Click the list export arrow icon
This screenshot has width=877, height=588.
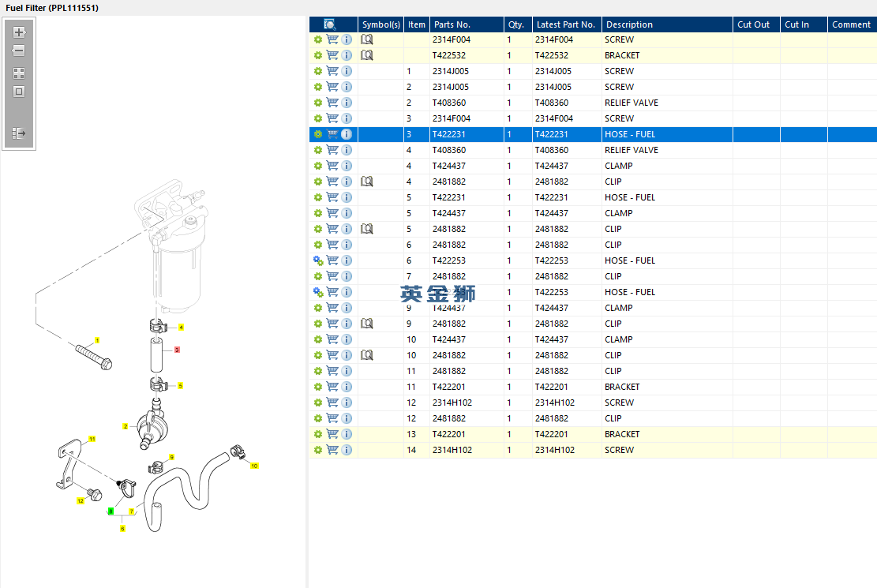coord(19,133)
